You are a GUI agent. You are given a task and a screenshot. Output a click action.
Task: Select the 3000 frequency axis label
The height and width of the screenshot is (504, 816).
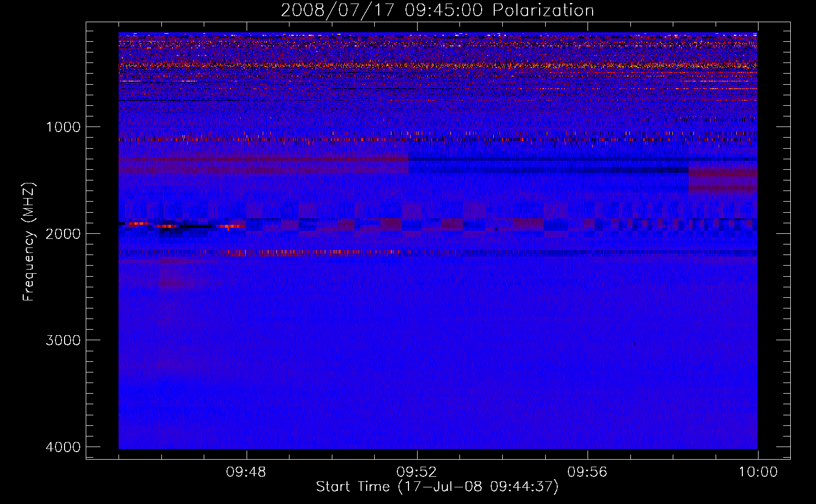coord(63,340)
